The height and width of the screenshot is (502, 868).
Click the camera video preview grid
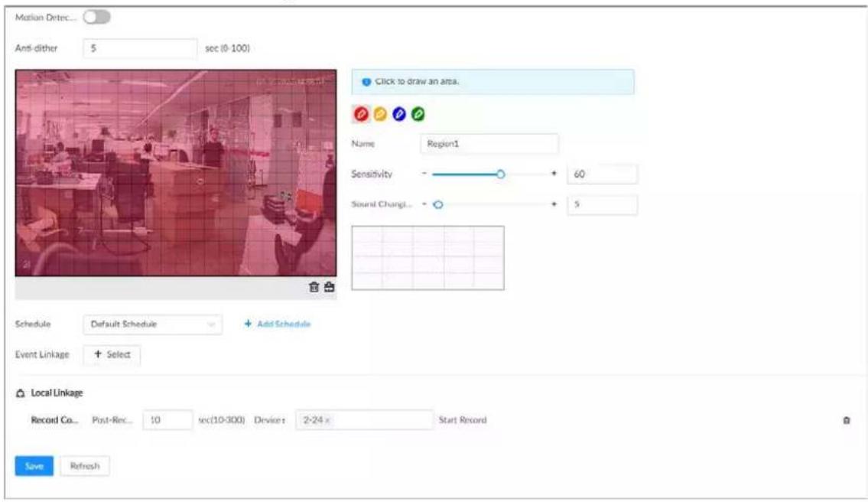tap(175, 172)
